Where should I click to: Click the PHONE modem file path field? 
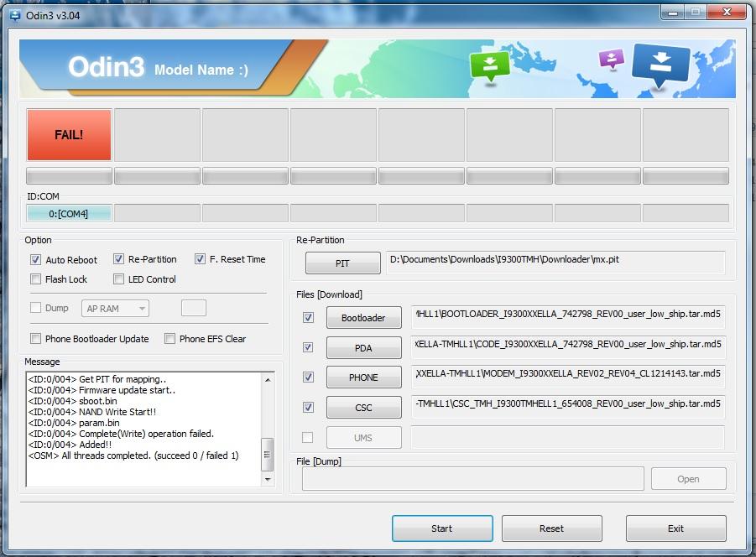coord(568,377)
